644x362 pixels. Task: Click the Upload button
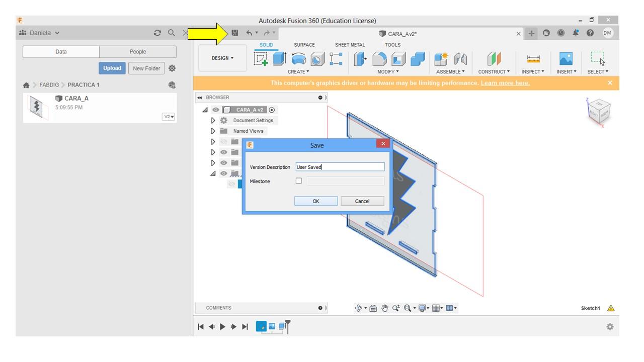[x=112, y=68]
